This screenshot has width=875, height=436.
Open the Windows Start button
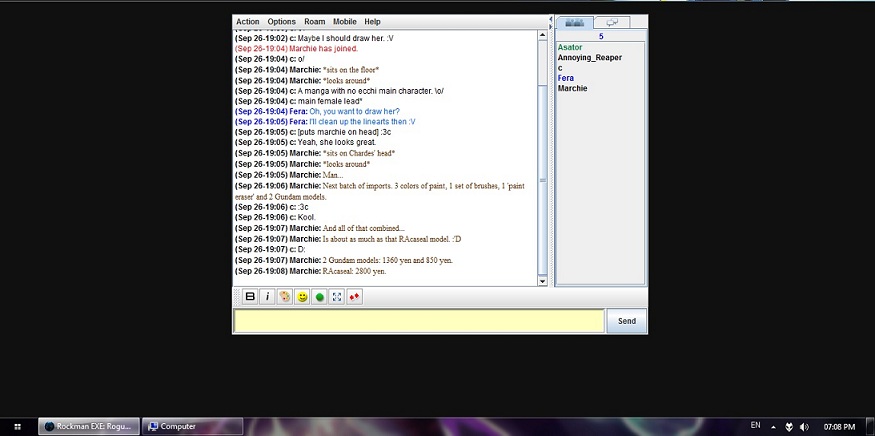pyautogui.click(x=17, y=427)
